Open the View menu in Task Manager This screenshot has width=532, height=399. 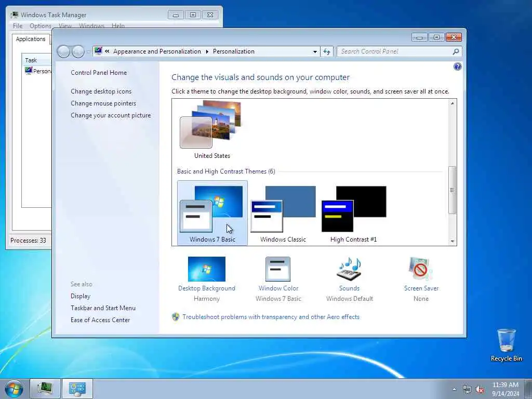(65, 26)
